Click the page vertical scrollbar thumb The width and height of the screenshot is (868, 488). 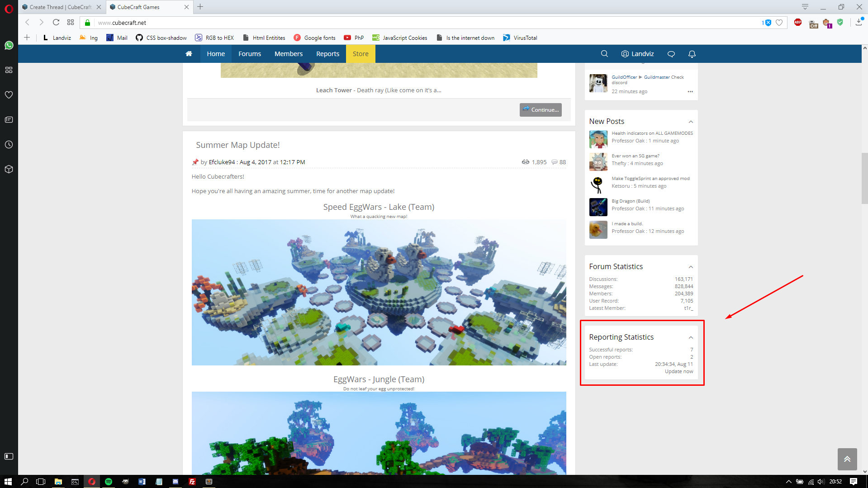click(864, 179)
